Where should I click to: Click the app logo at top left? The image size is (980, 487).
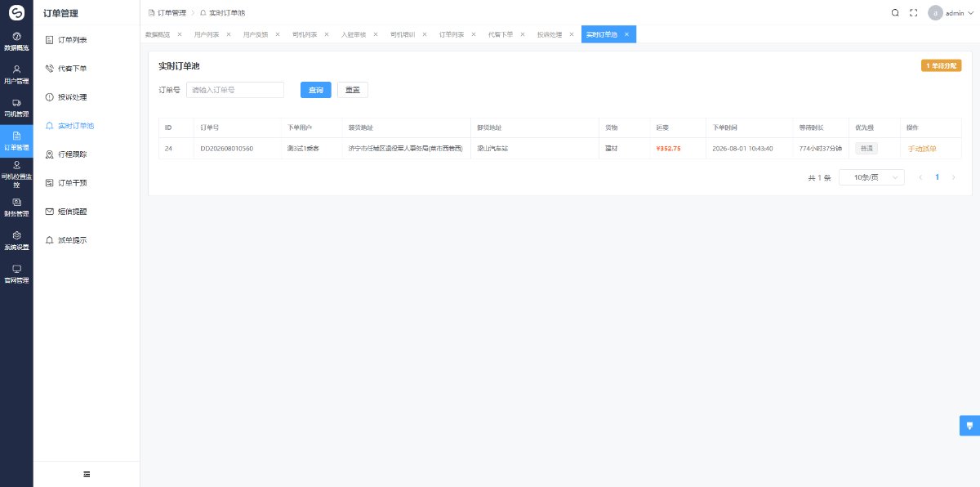(x=16, y=12)
